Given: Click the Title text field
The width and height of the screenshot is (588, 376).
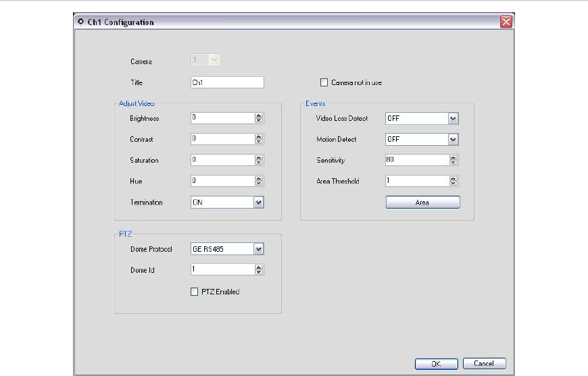Looking at the screenshot, I should pyautogui.click(x=226, y=82).
